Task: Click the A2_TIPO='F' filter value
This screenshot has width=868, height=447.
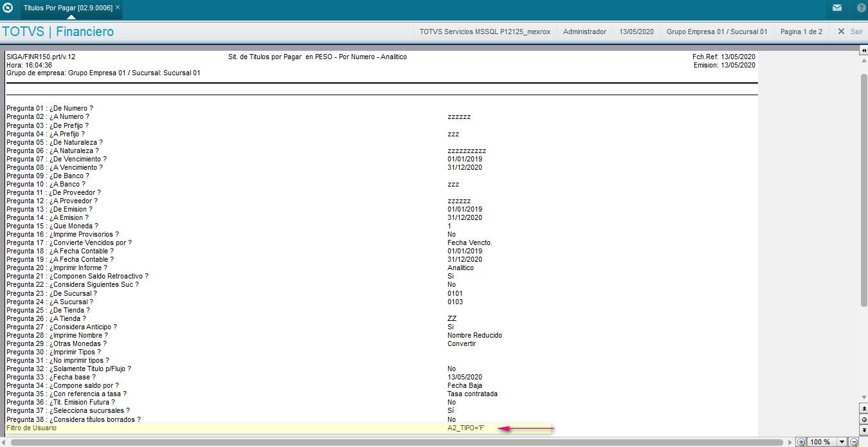Action: (466, 428)
